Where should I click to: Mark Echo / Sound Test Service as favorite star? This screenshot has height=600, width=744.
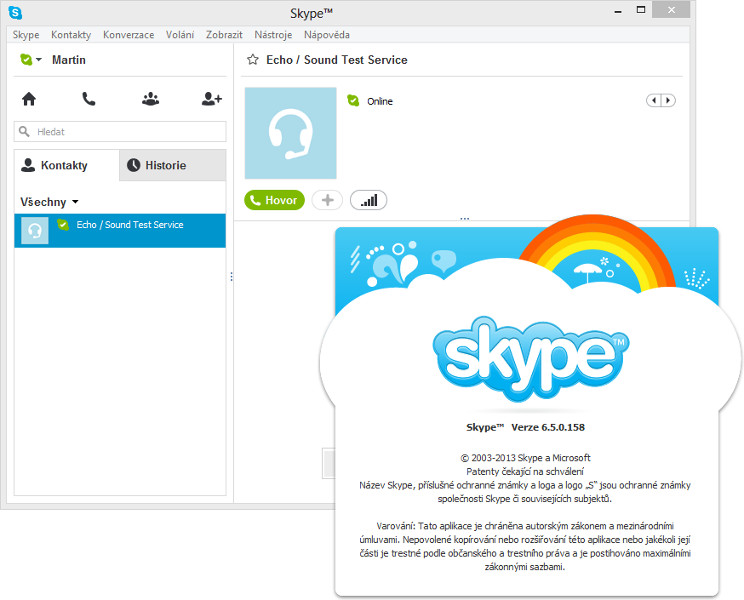253,60
